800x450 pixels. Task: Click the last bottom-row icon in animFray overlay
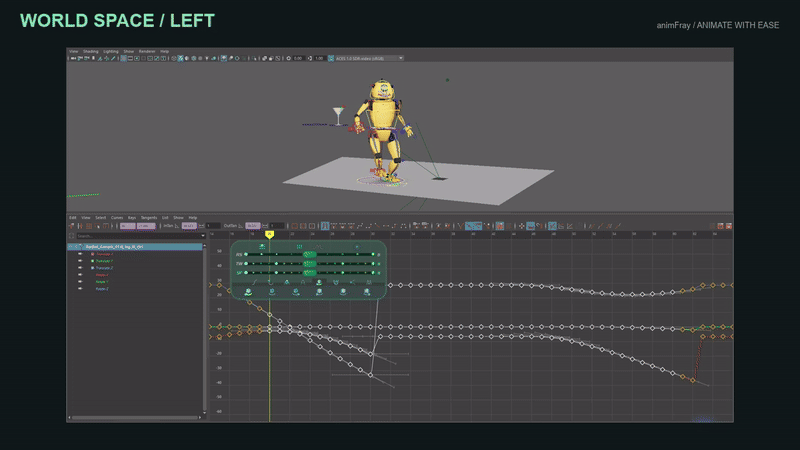pos(367,292)
